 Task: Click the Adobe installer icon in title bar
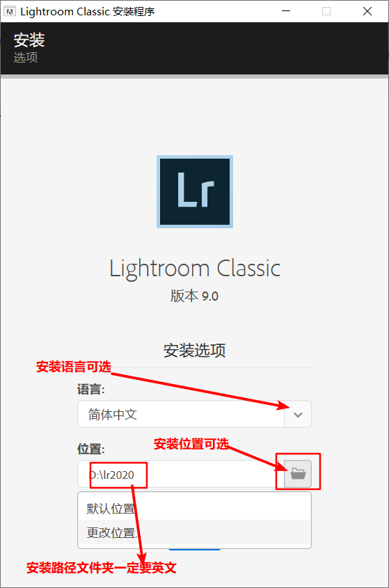click(x=10, y=12)
